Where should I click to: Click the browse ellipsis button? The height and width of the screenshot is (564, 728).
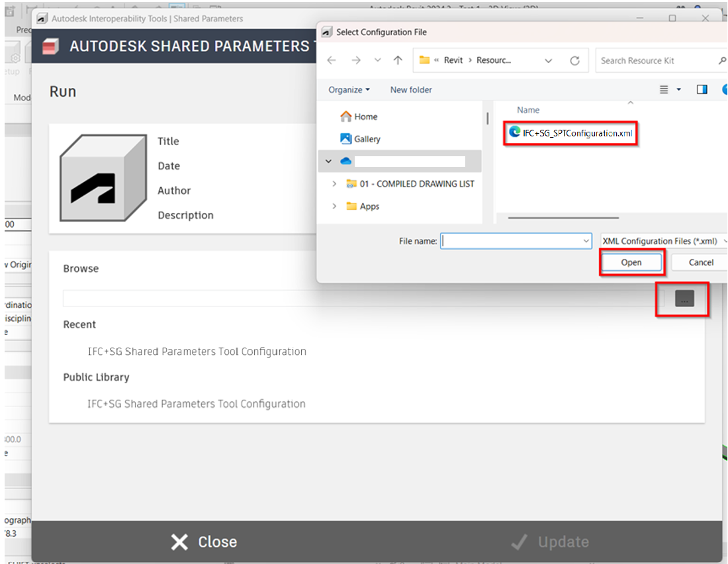click(x=684, y=299)
